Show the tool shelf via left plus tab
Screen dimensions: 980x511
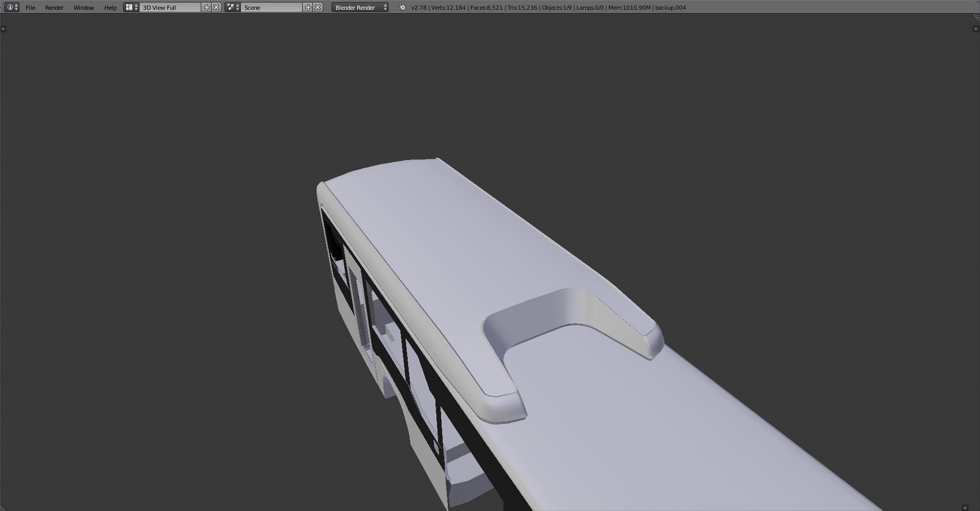click(x=4, y=29)
